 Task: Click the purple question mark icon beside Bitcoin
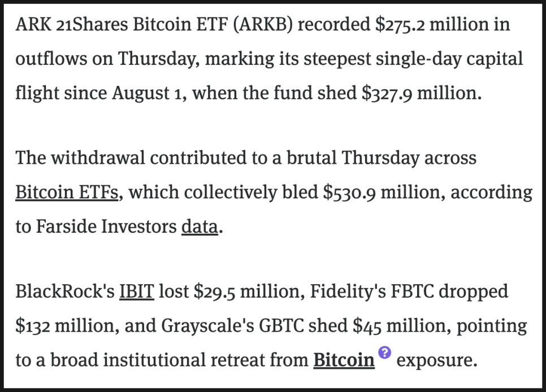click(384, 353)
